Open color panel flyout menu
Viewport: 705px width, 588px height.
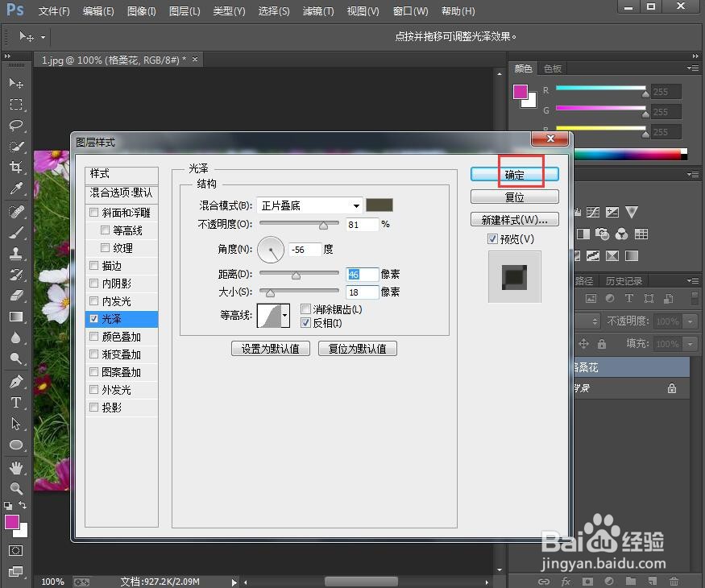pyautogui.click(x=693, y=68)
